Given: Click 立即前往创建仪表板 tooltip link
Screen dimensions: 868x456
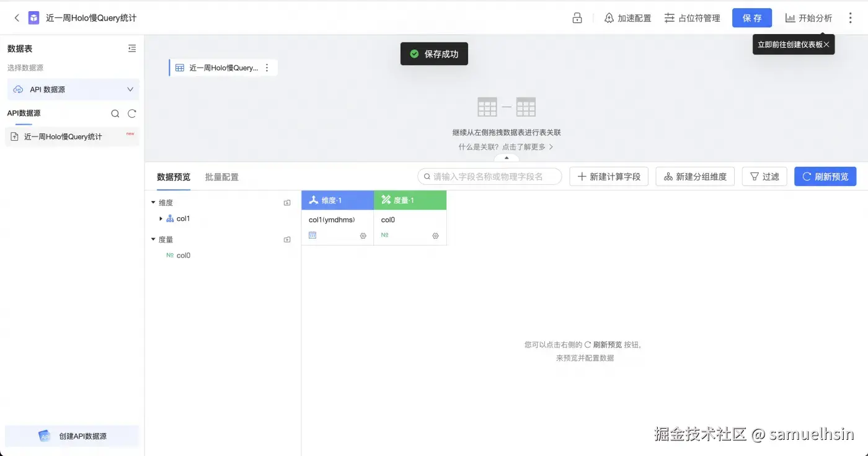Looking at the screenshot, I should click(790, 45).
